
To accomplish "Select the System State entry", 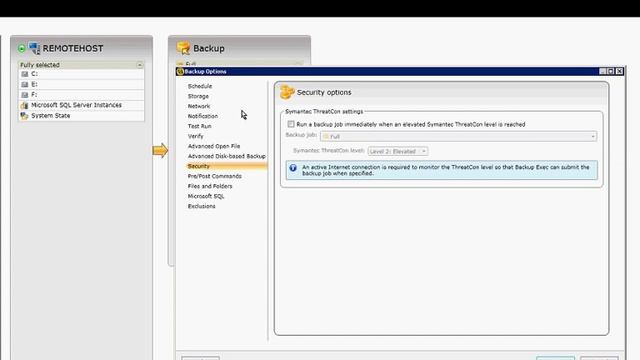I will tap(82, 116).
